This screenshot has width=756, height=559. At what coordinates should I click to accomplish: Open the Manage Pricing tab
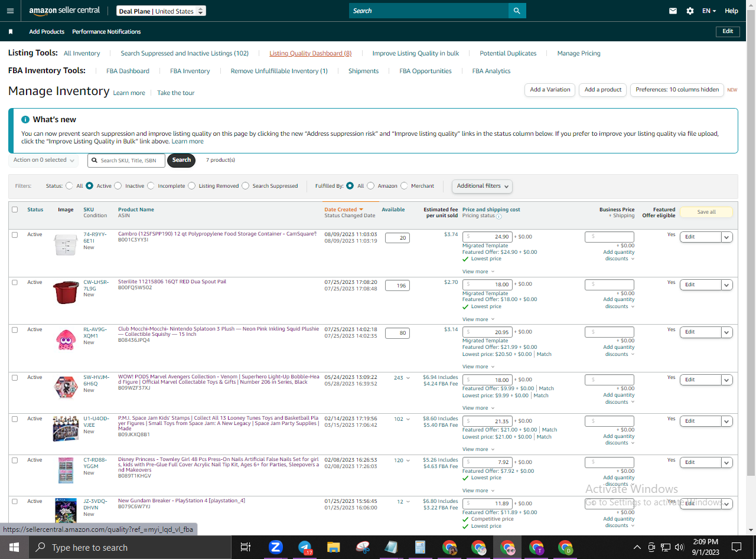pos(579,53)
